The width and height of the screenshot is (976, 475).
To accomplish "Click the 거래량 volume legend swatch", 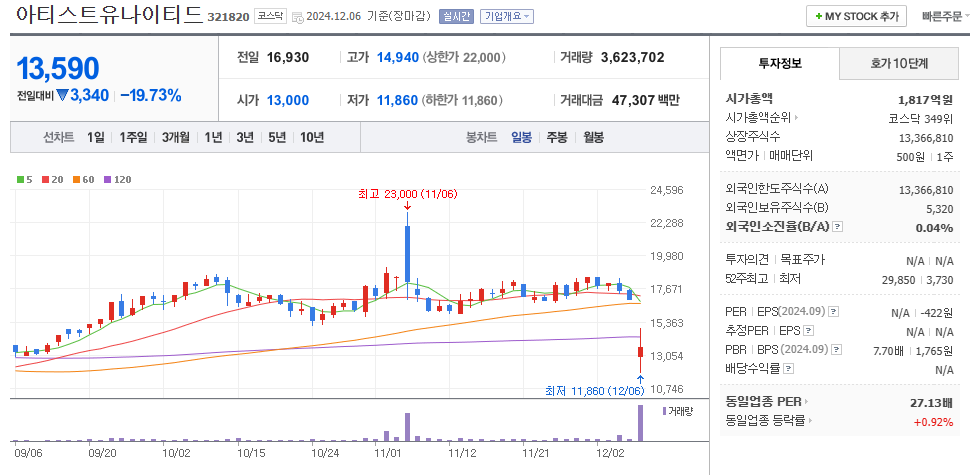I will [x=665, y=411].
